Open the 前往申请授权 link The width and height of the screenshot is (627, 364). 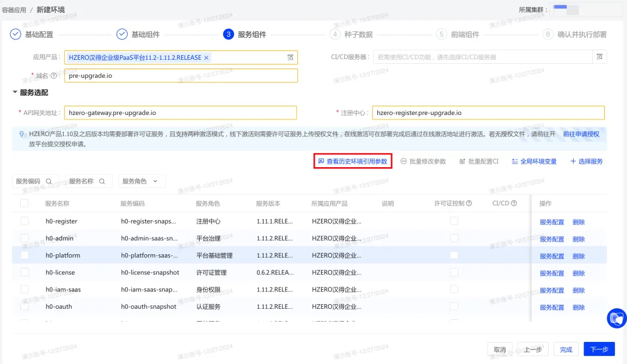(581, 134)
